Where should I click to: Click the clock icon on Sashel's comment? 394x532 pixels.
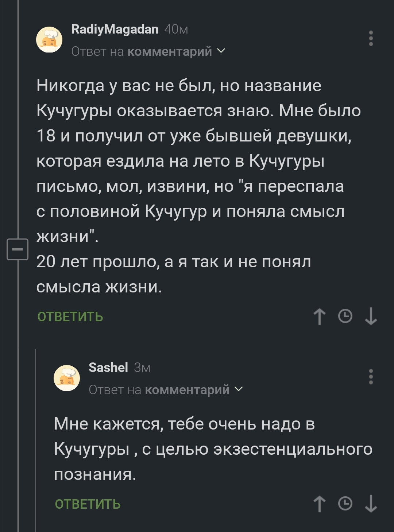345,504
